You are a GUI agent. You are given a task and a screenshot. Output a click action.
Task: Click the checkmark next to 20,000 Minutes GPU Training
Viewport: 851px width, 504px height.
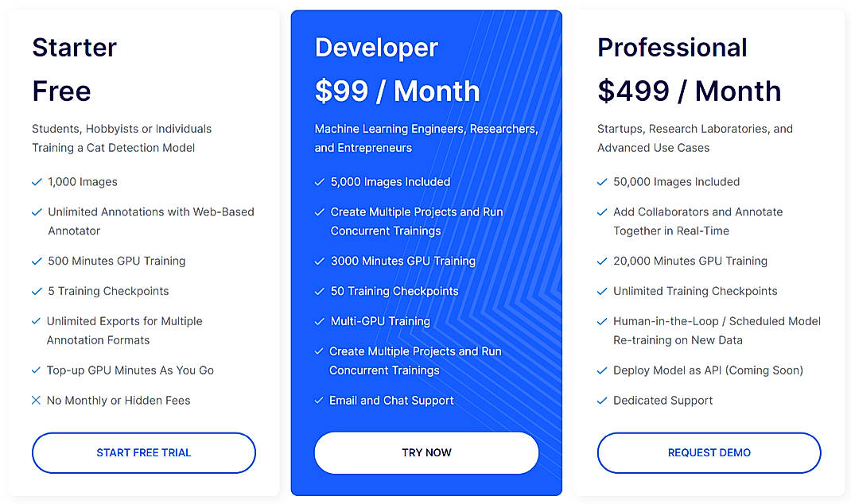[x=602, y=261]
